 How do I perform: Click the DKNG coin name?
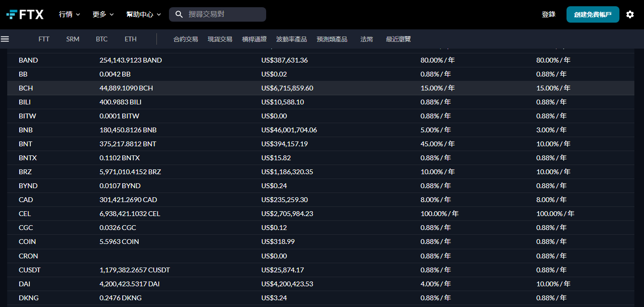pos(28,298)
